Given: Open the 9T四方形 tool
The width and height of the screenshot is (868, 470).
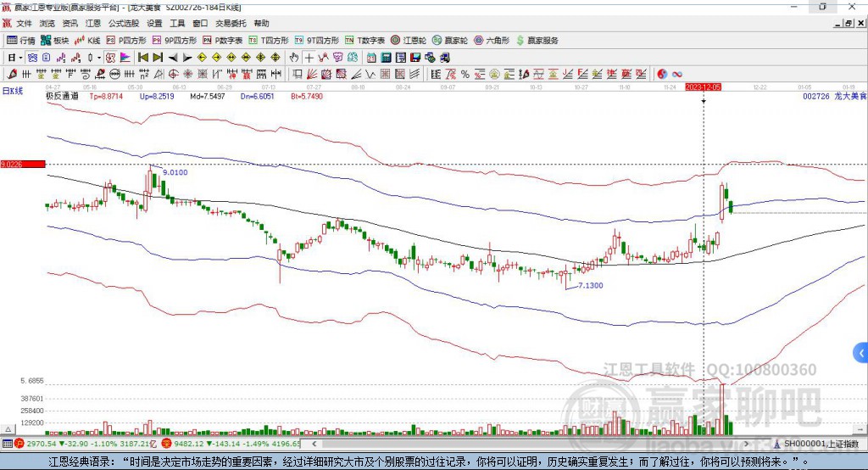Looking at the screenshot, I should (317, 41).
